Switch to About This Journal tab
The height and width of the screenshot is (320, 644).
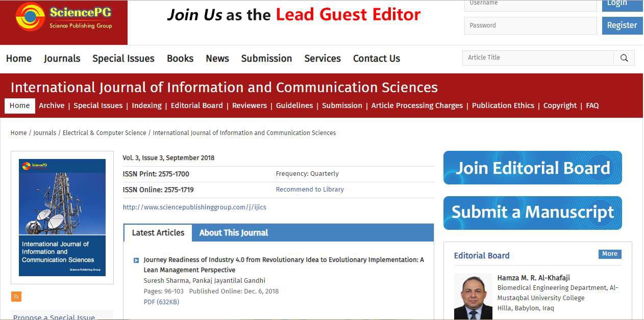coord(233,233)
